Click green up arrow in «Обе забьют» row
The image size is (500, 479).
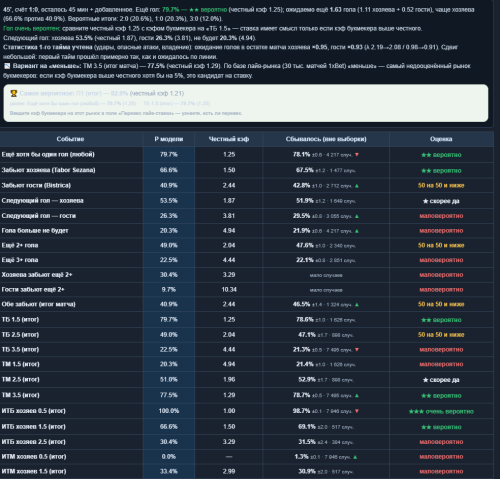coord(357,304)
